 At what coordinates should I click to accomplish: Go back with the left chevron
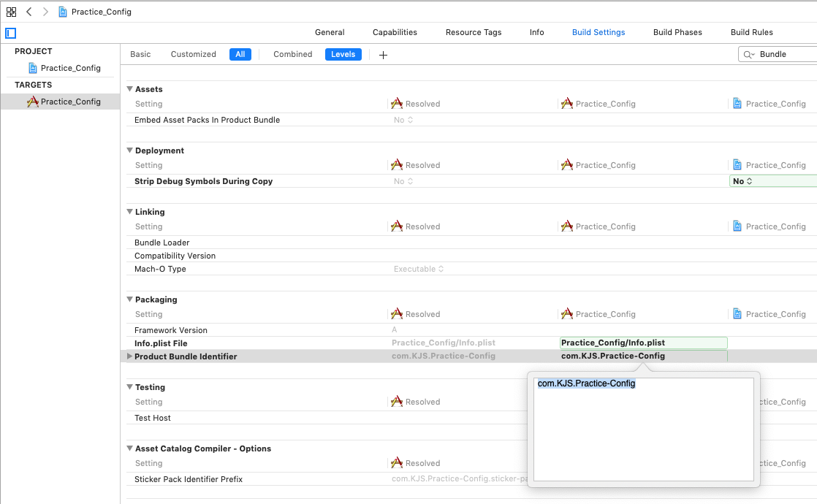pos(29,12)
